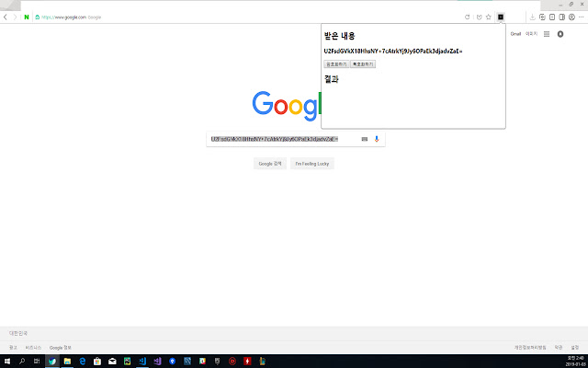Click the Google account avatar icon
This screenshot has width=588, height=368.
(560, 34)
